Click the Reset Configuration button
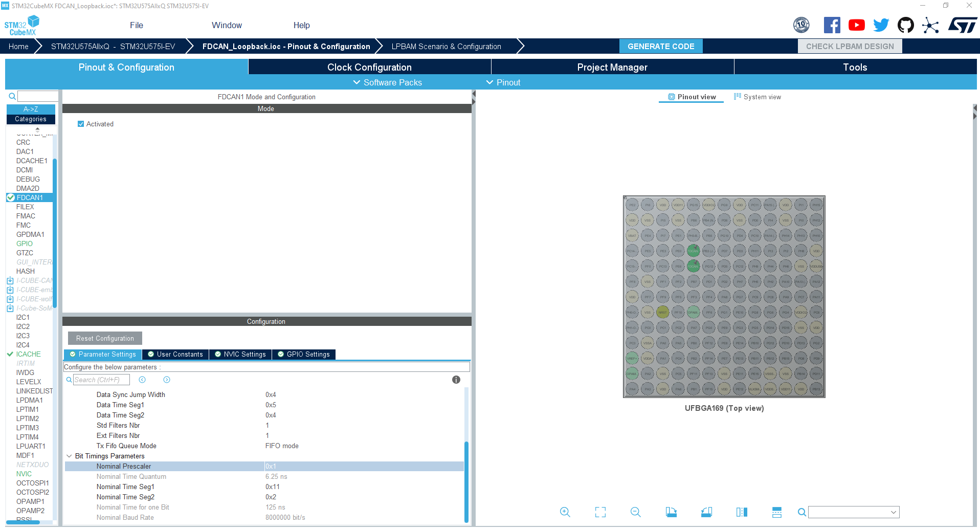The height and width of the screenshot is (529, 980). [x=104, y=338]
